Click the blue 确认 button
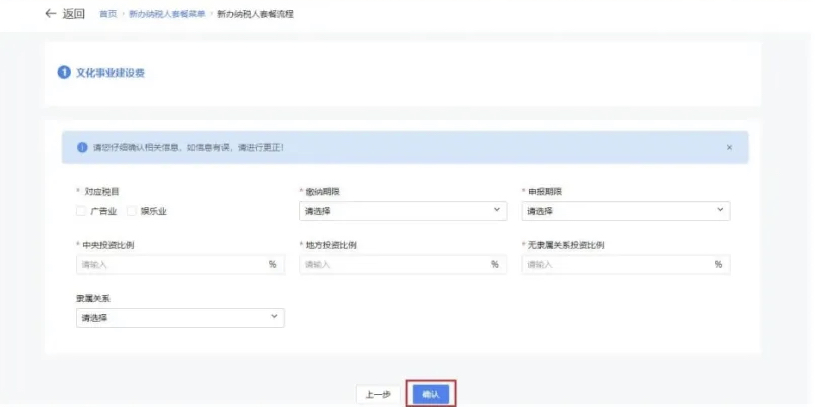Image resolution: width=816 pixels, height=407 pixels. tap(431, 394)
